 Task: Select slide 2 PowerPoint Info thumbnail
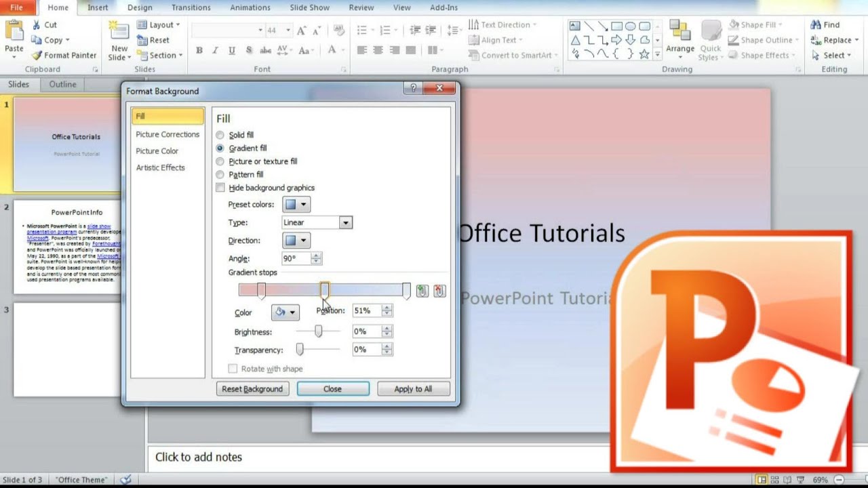67,247
